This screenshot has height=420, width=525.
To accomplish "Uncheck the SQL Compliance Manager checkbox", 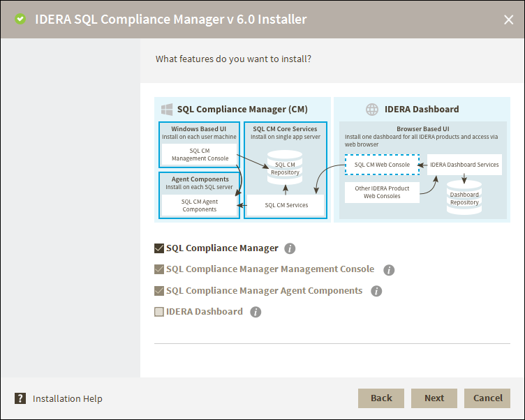I will click(x=159, y=248).
